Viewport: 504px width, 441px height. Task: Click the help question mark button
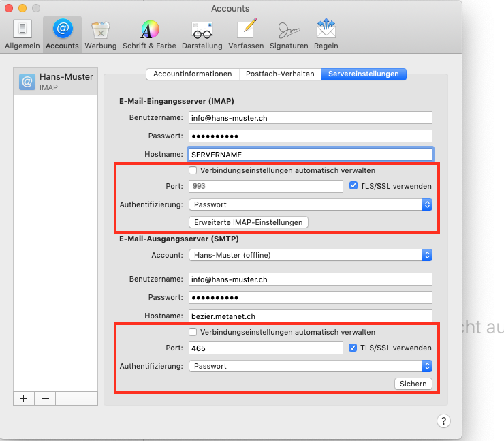(443, 421)
